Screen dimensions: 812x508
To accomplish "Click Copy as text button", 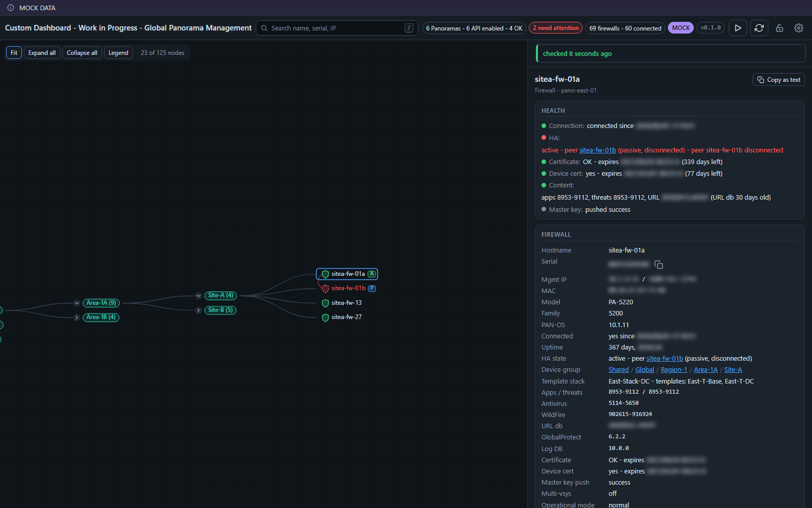I will tap(779, 80).
